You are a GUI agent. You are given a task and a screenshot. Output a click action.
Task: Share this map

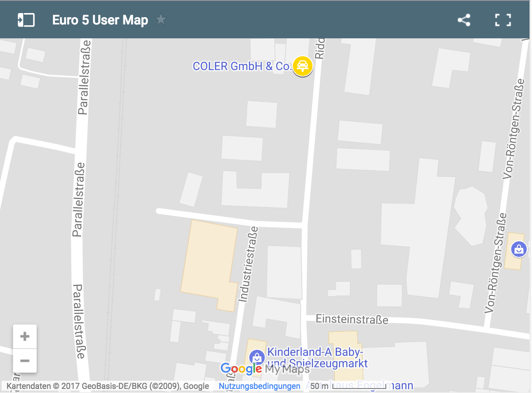coord(464,20)
